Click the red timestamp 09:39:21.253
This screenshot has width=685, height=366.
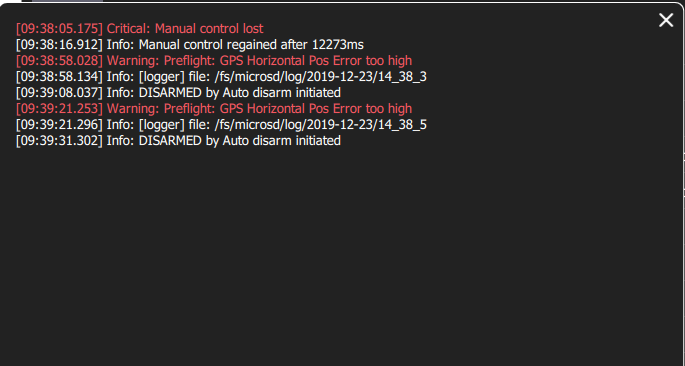(59, 109)
